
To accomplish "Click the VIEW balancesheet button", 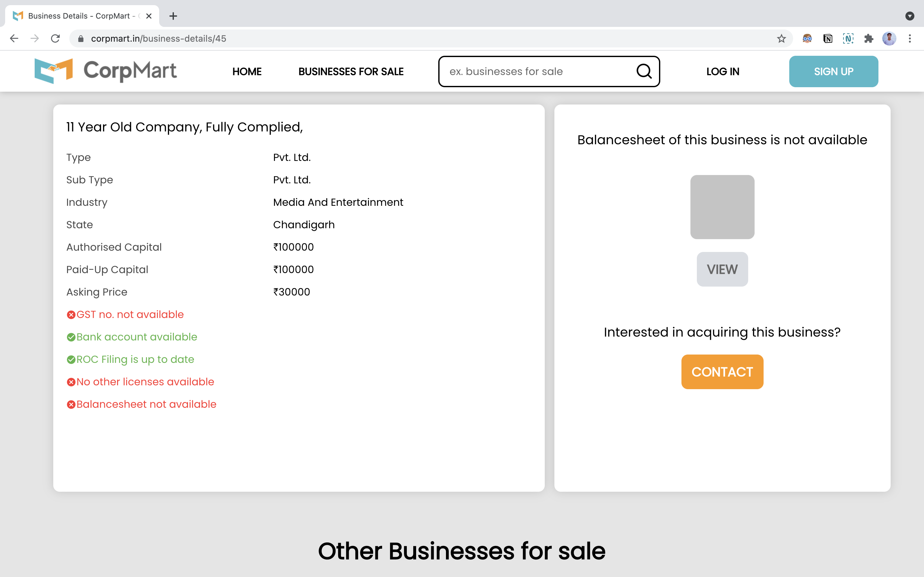I will [x=722, y=269].
